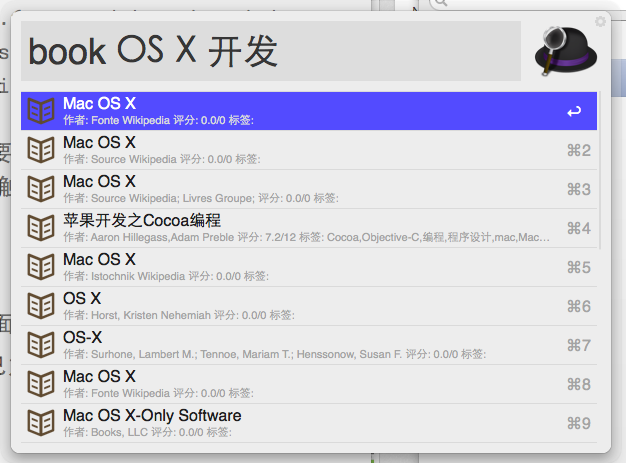Click the search field containing 'book OS X 开发'
Viewport: 626px width, 463px height.
tap(271, 51)
